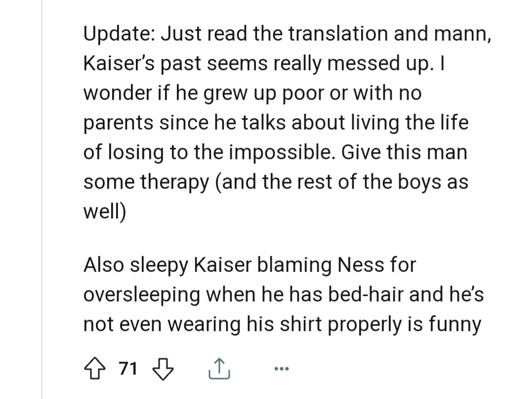Click the vote count 71
This screenshot has width=532, height=399.
tap(127, 368)
